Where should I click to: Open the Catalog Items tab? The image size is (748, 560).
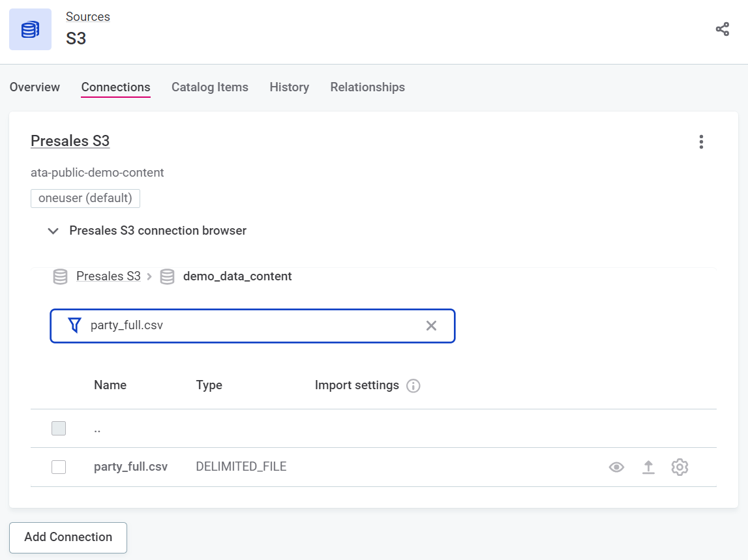pos(209,87)
